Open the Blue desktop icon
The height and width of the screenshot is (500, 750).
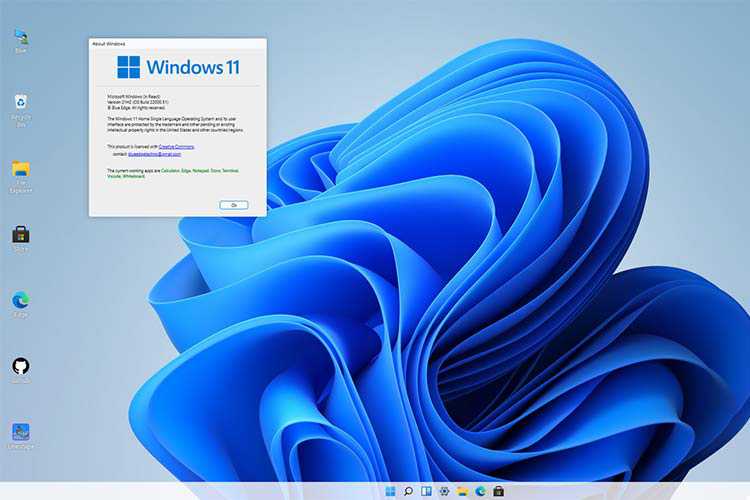point(20,38)
